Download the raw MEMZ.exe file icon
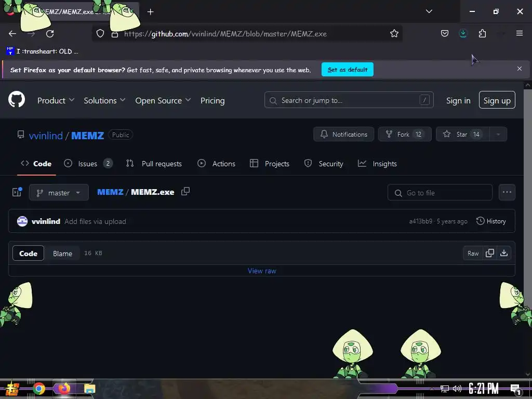Viewport: 532px width, 399px height. click(504, 253)
